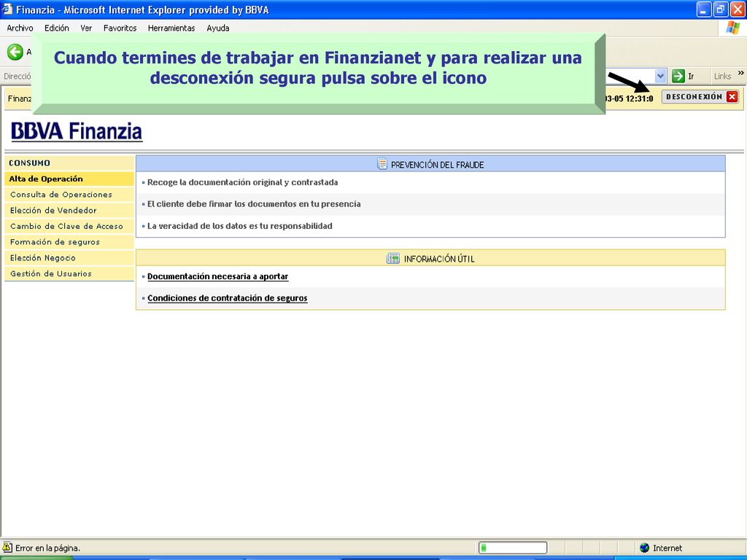Click the BBVA Finanzia logo
This screenshot has width=747, height=560.
[x=77, y=131]
